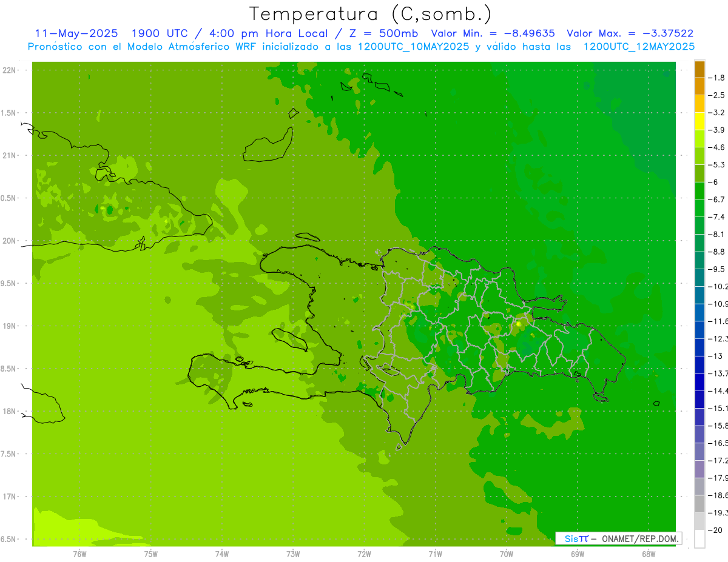This screenshot has height=562, width=728.
Task: Click the white colorbar segment below -20
Action: coord(699,538)
